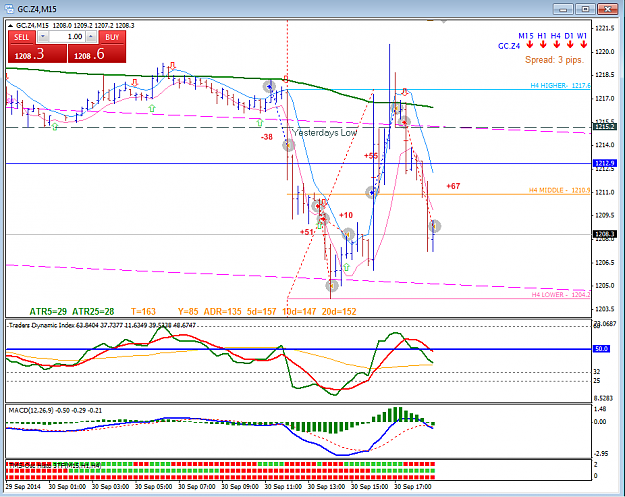Select the M15 timeframe label

[526, 36]
